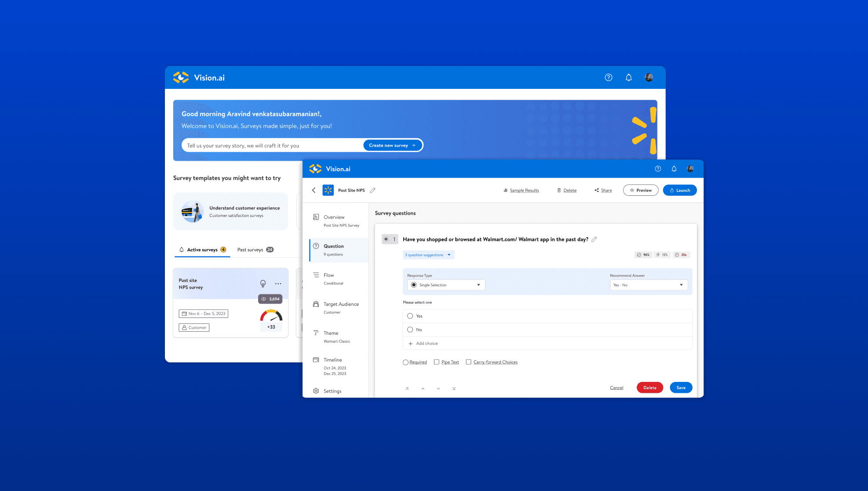The height and width of the screenshot is (491, 868).
Task: Open notifications bell in Post Site NPS window
Action: point(674,169)
